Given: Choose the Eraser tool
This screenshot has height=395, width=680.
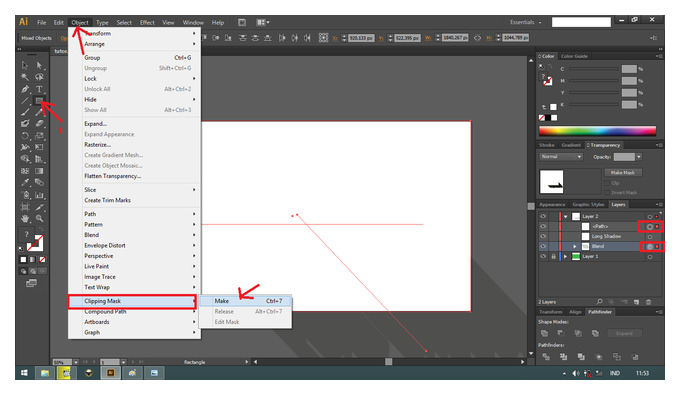Looking at the screenshot, I should (39, 124).
